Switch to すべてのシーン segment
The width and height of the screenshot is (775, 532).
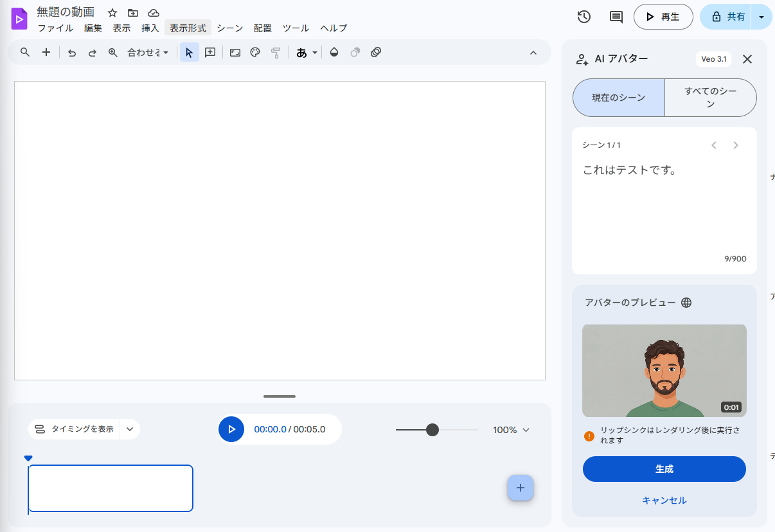tap(711, 98)
